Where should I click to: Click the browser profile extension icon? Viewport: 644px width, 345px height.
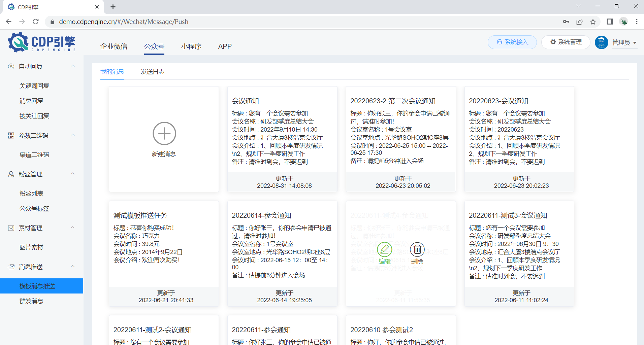point(624,22)
